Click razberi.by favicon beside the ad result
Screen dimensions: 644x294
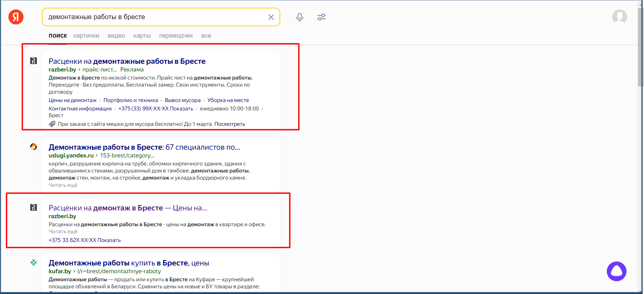pyautogui.click(x=34, y=61)
